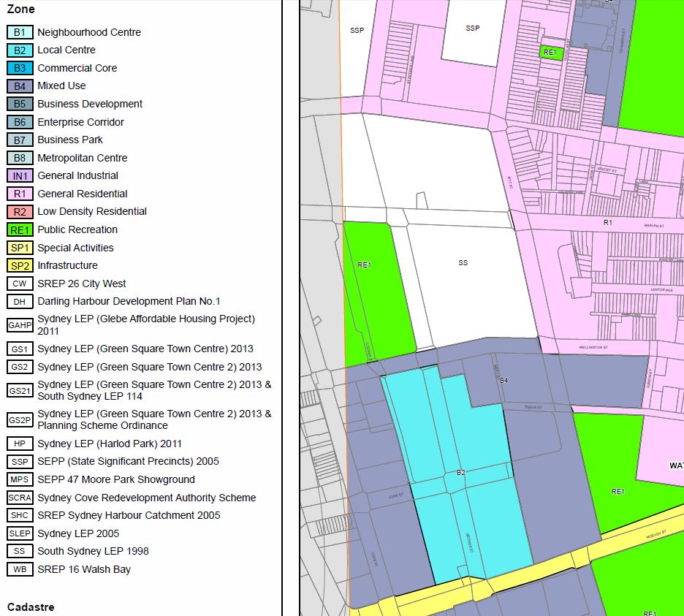Click the GAHP Glebe Affordable Housing symbol
The width and height of the screenshot is (684, 616).
(x=19, y=324)
